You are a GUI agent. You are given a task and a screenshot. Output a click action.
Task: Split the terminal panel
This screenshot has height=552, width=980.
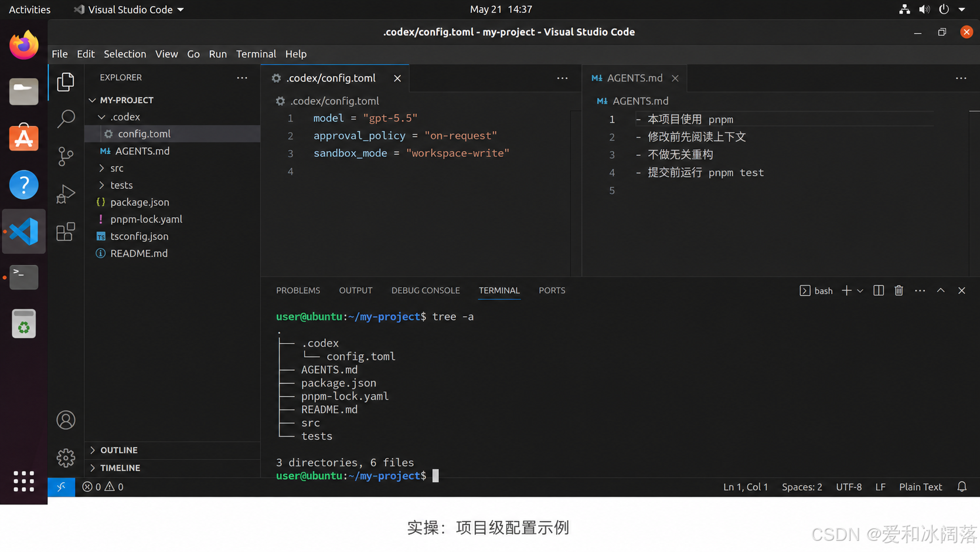pos(878,291)
